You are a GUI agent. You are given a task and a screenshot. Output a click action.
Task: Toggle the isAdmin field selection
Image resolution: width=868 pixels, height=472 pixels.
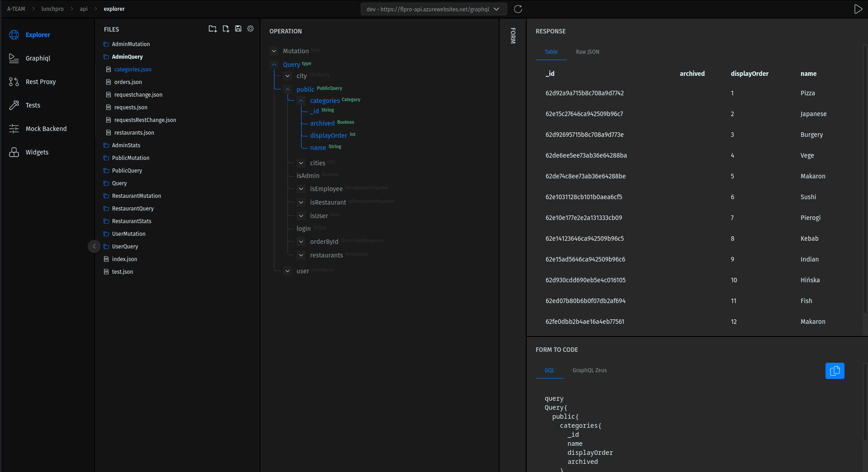[307, 175]
